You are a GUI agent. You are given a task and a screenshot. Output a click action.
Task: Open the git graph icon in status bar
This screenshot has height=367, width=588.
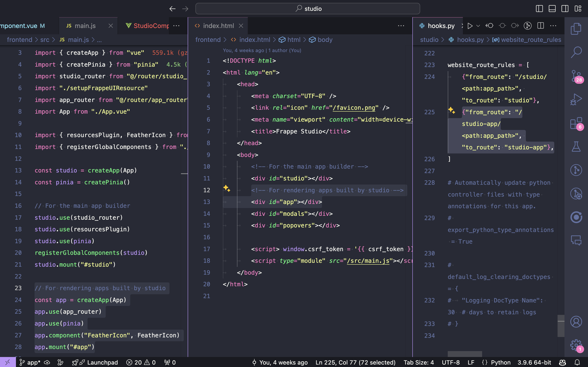pos(60,362)
